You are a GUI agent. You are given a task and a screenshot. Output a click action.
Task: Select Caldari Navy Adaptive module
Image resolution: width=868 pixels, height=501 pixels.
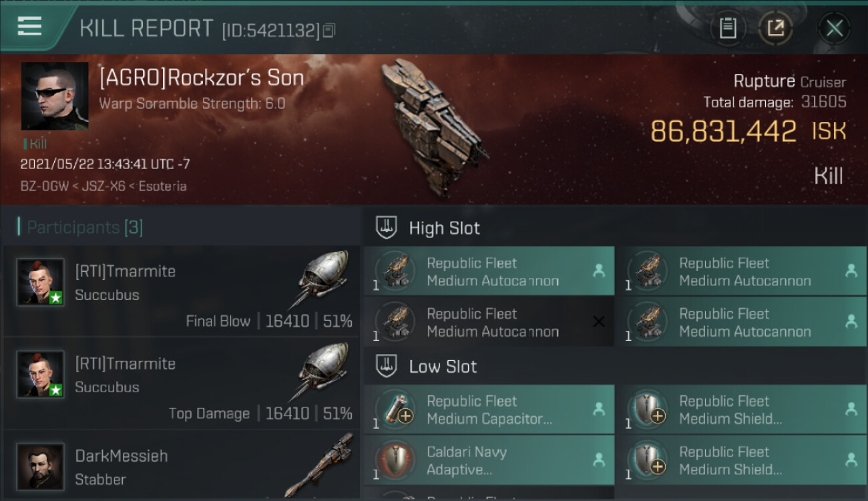[489, 460]
